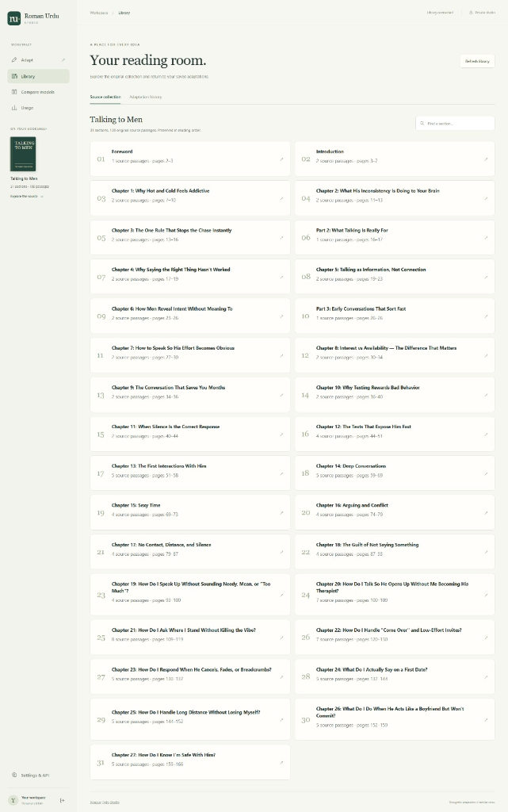Viewport: 508px width, 812px height.
Task: Click arrow icon on Chapter 7 card
Action: 281,356
